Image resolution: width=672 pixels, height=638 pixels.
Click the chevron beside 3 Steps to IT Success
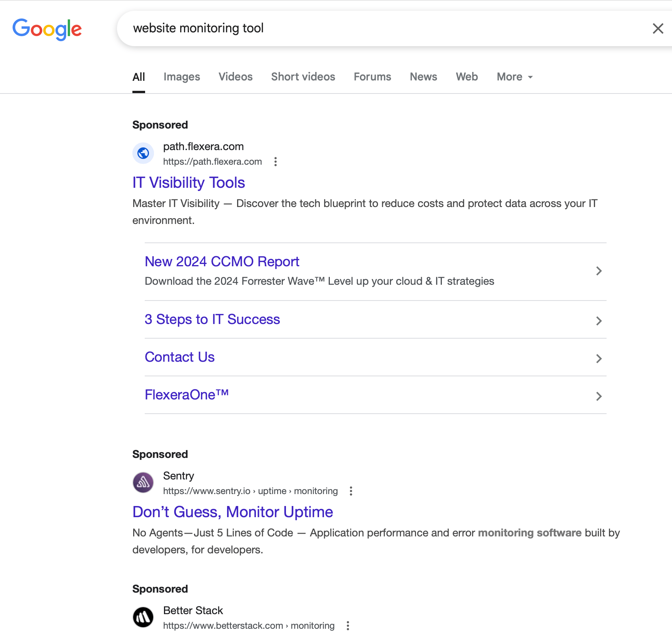(x=599, y=321)
